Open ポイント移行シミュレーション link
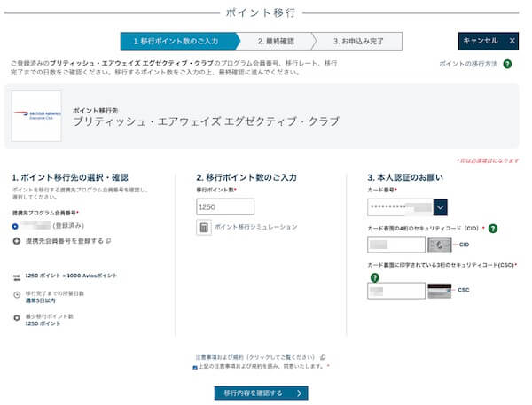 point(256,227)
